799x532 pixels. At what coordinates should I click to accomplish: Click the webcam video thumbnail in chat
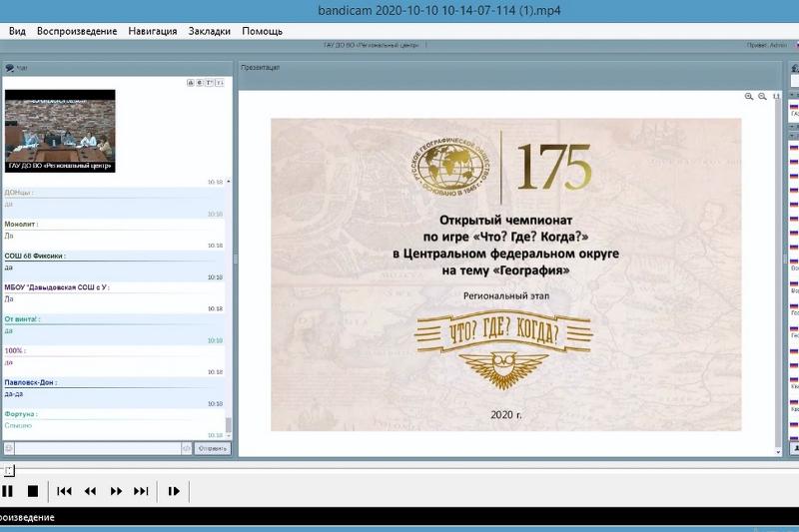tap(60, 131)
